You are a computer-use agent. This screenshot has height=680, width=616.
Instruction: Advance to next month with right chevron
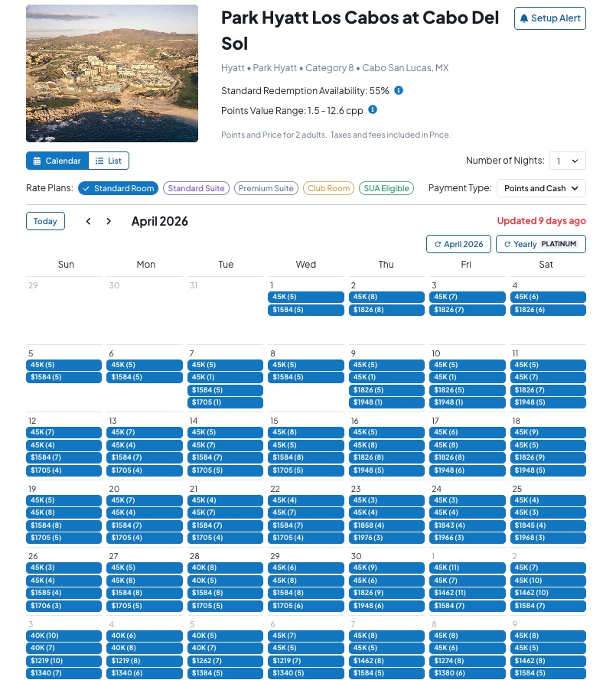[109, 221]
